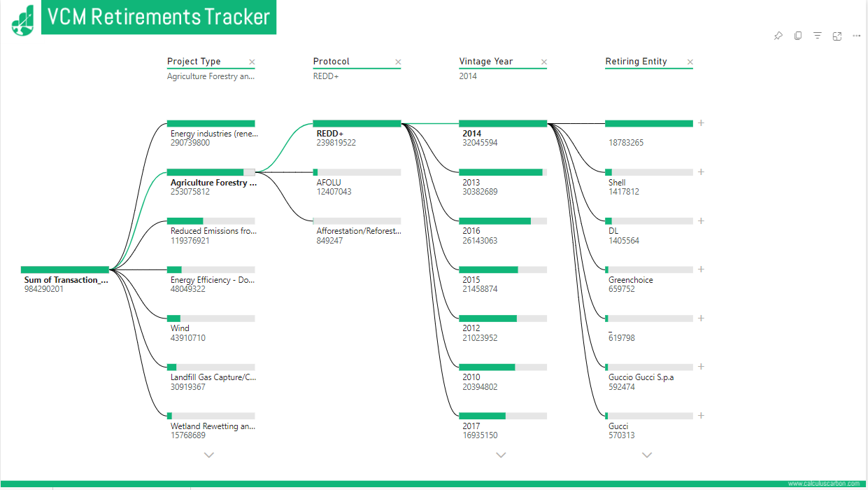Select the Greenchoice retiring entity label
Viewport: 868px width, 490px height.
(631, 280)
